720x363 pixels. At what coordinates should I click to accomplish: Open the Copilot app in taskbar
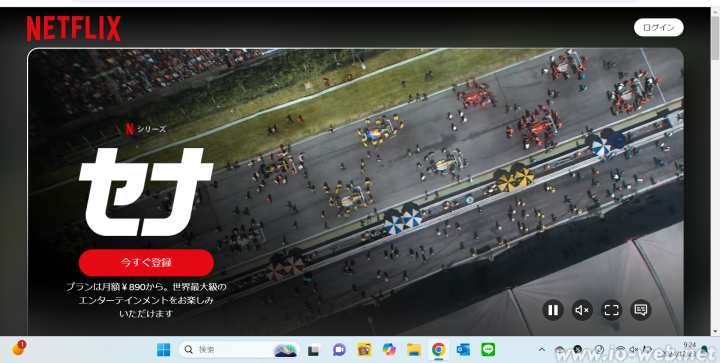point(389,350)
